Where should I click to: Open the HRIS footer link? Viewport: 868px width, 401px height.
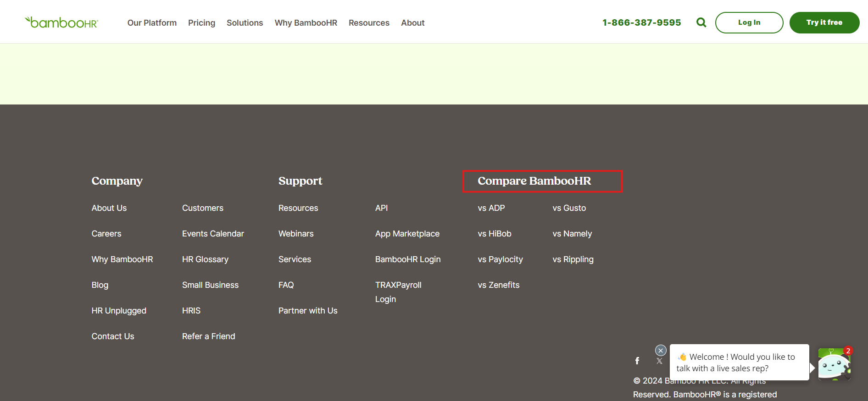(x=191, y=311)
